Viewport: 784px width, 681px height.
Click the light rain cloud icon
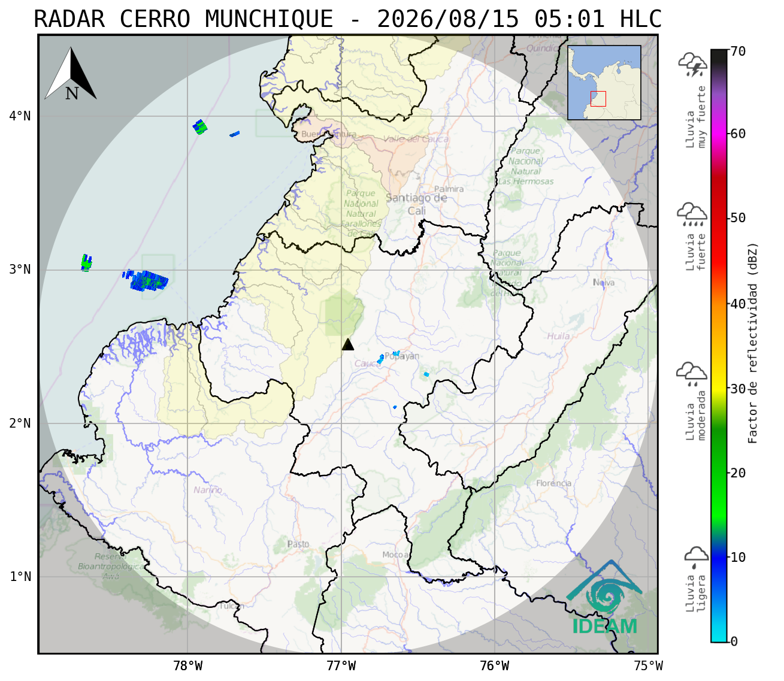click(697, 557)
